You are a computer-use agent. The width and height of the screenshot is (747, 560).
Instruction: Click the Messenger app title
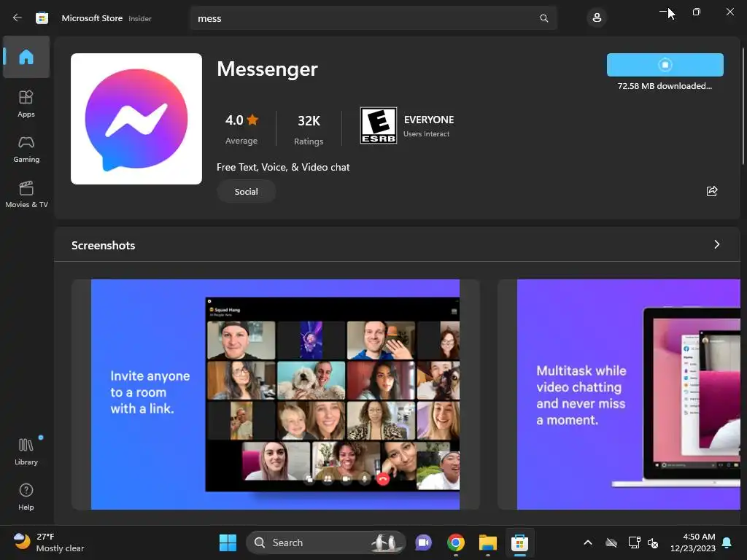click(267, 69)
